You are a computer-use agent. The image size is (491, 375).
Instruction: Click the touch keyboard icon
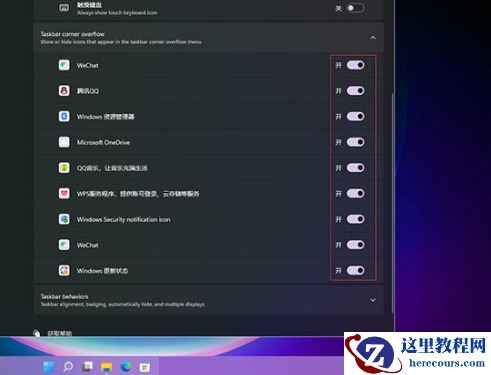64,8
